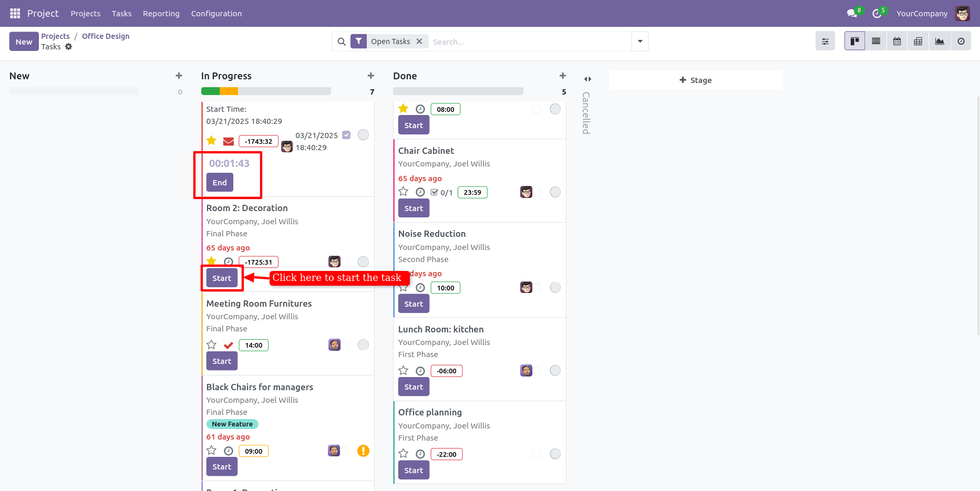
Task: Go to Projects breadcrumb link
Action: pyautogui.click(x=56, y=36)
